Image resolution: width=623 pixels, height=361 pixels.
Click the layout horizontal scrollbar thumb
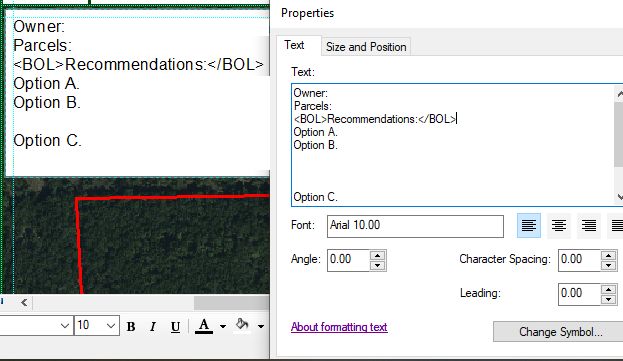click(x=232, y=303)
